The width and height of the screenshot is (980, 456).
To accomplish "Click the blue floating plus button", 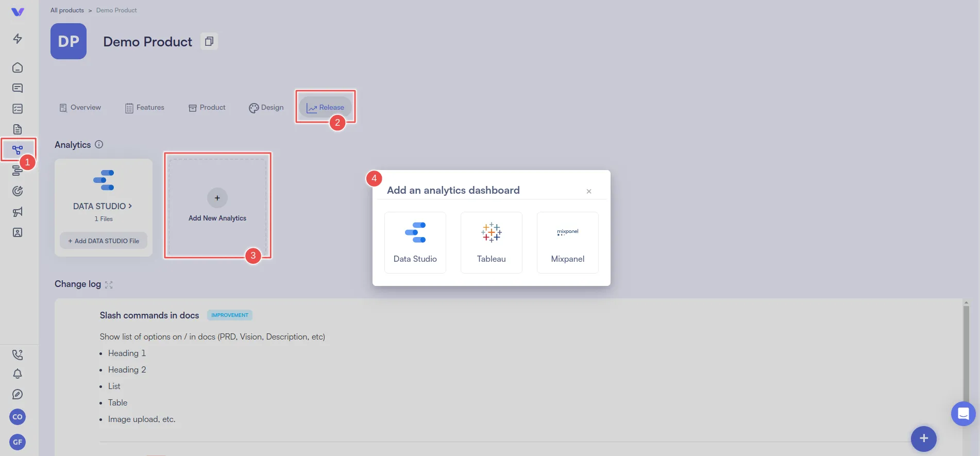I will click(x=924, y=438).
